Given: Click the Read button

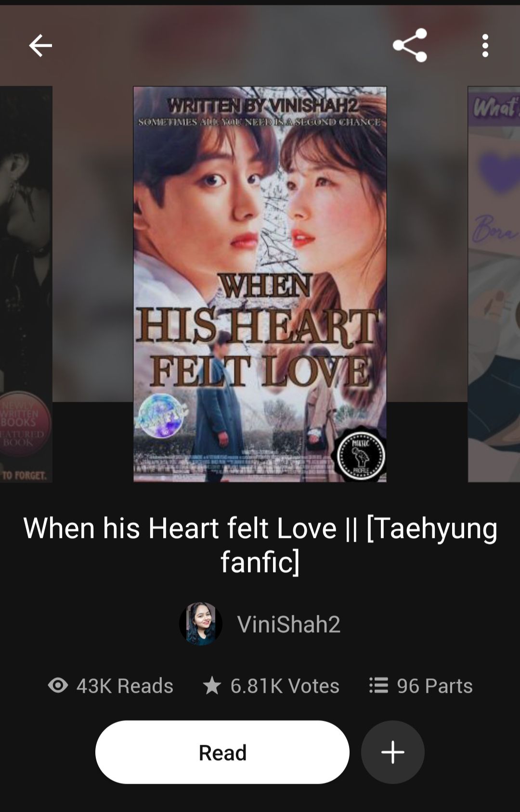Looking at the screenshot, I should [x=222, y=752].
